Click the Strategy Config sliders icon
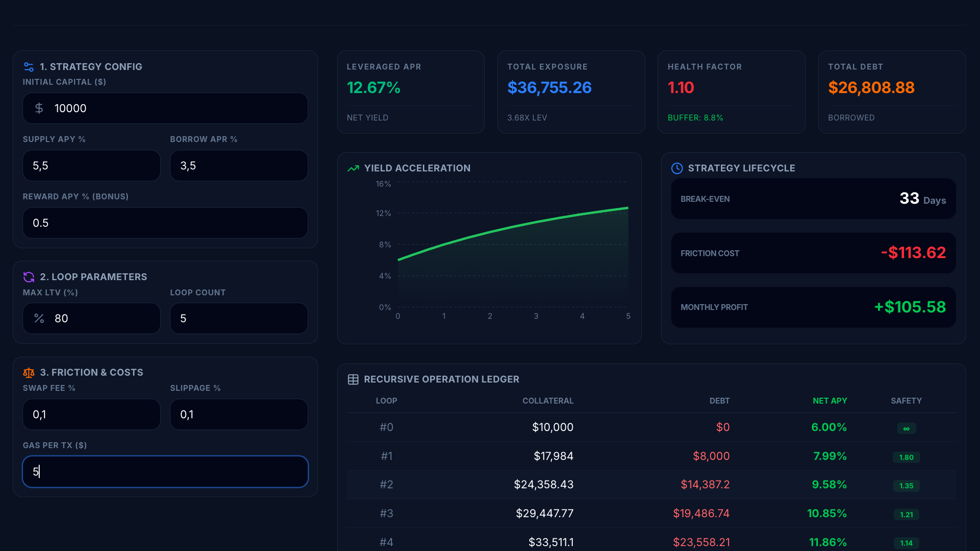 (x=29, y=67)
